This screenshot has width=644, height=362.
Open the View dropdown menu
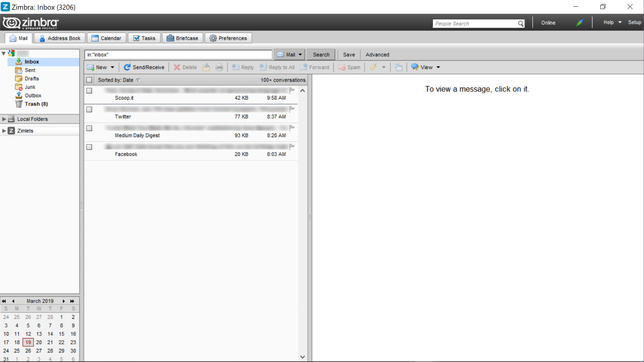point(426,67)
